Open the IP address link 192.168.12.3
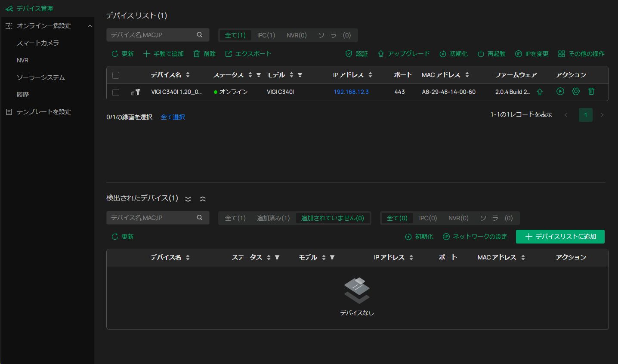The image size is (618, 364). [x=351, y=92]
